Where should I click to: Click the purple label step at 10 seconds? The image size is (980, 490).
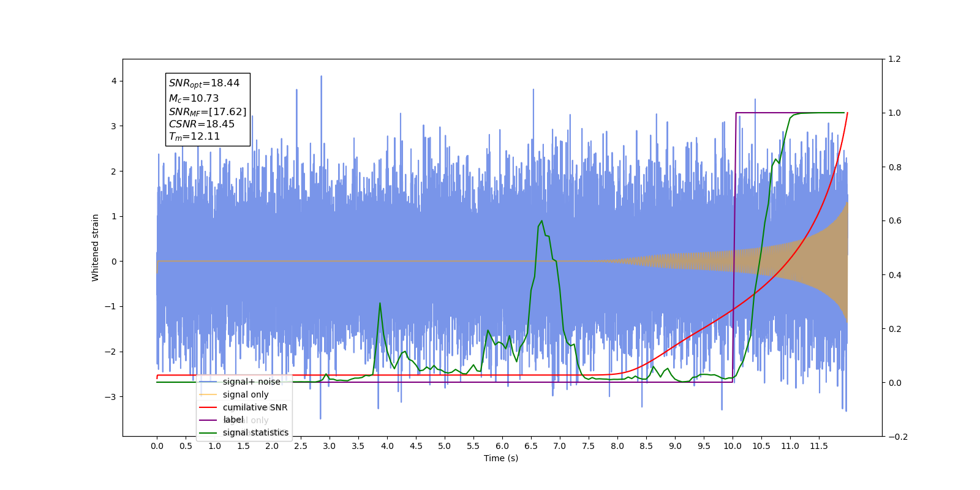(x=734, y=247)
